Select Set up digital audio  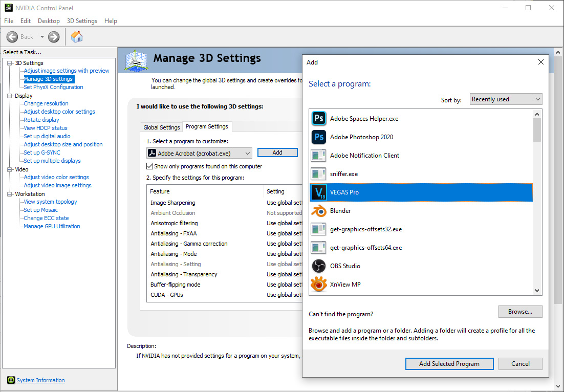point(47,136)
